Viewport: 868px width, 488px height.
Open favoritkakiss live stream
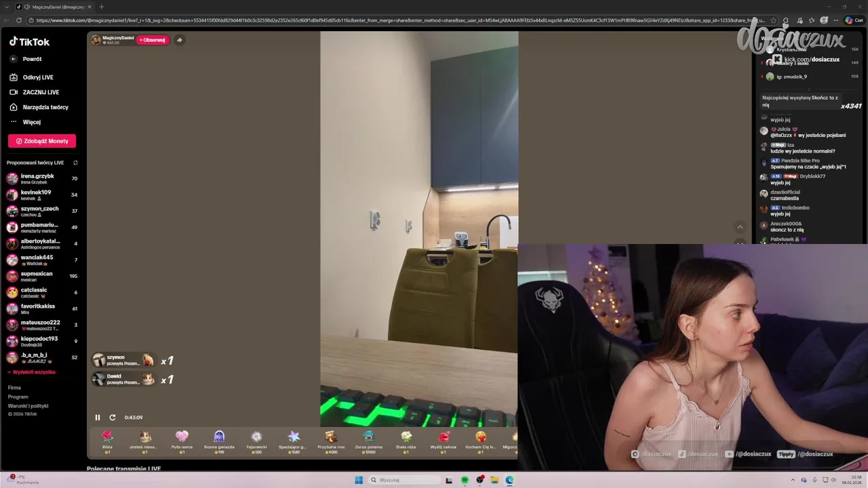tap(42, 309)
